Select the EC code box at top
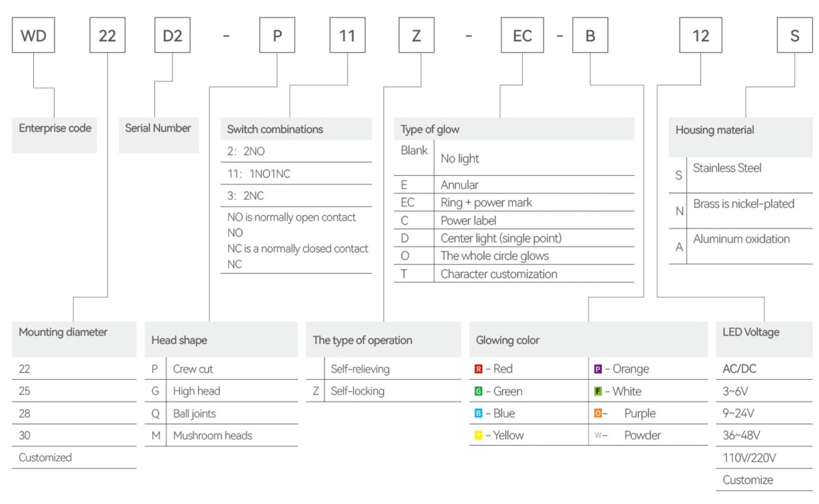Screen dimensions: 819x504 522,35
